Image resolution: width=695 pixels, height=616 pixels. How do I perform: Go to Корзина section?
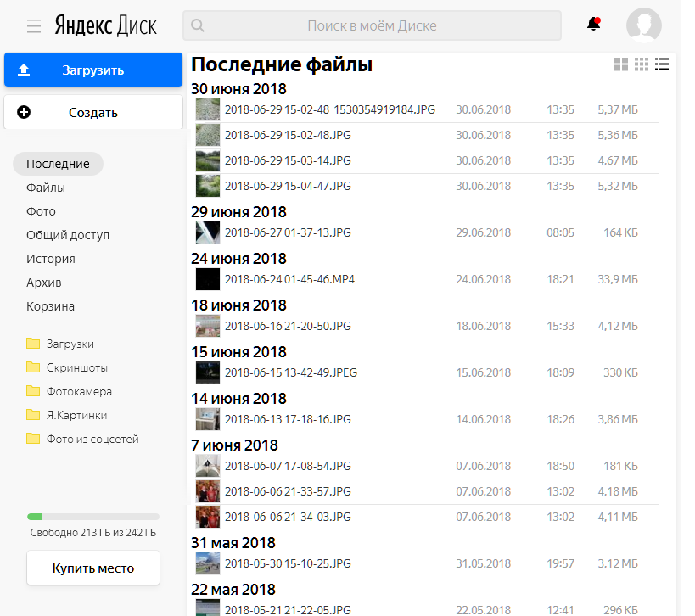(x=50, y=306)
